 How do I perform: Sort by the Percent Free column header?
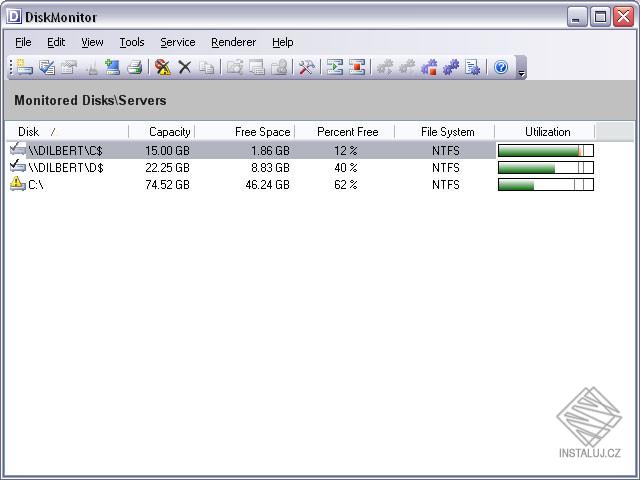344,132
